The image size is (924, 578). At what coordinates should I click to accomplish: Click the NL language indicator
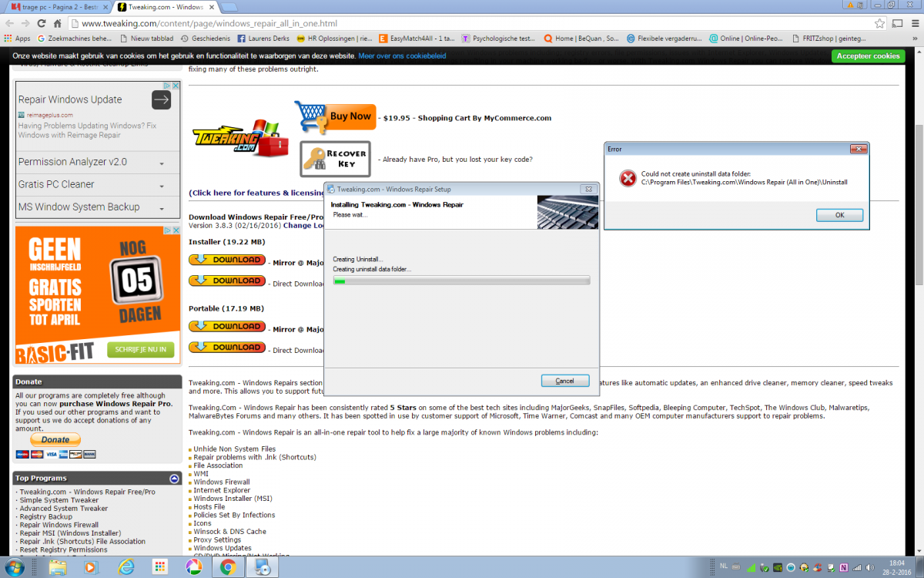point(723,566)
